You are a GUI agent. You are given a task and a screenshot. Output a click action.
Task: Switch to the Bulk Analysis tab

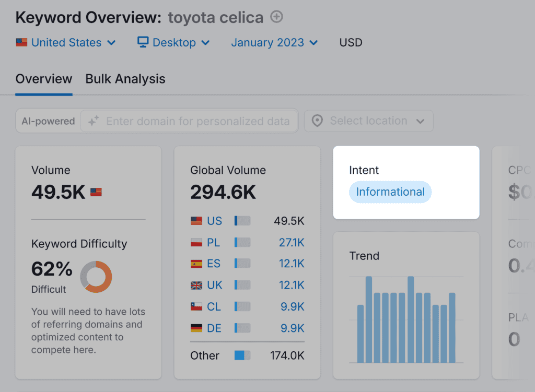tap(125, 79)
